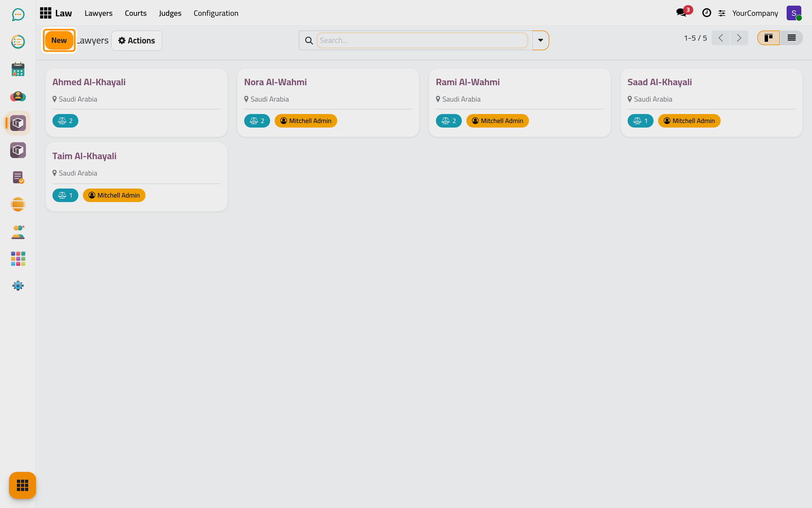Viewport: 812px width, 508px height.
Task: Toggle the search options dropdown arrow
Action: pyautogui.click(x=540, y=41)
